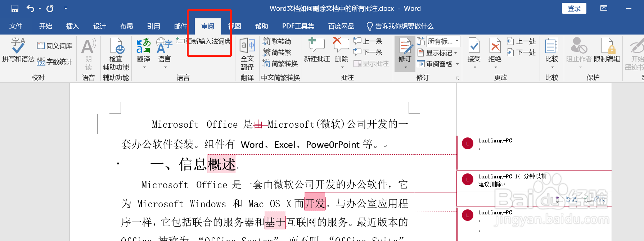Expand the 接受 dropdown arrow
Viewport: 644px width, 241px height.
tap(474, 67)
